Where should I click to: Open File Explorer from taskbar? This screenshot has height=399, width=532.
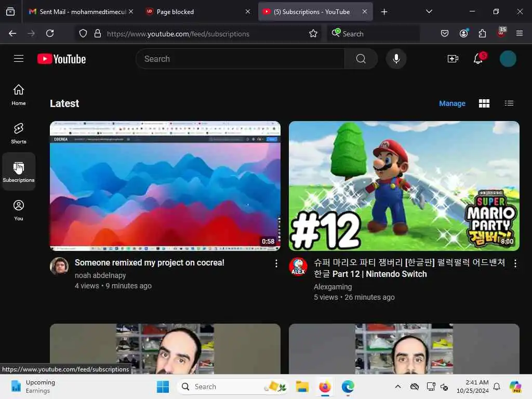click(302, 387)
